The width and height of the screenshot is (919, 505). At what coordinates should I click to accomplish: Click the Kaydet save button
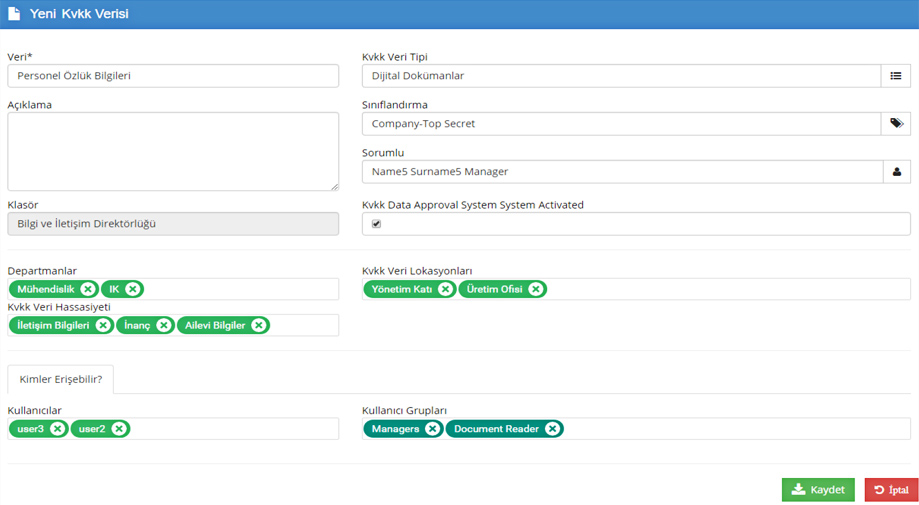click(817, 490)
